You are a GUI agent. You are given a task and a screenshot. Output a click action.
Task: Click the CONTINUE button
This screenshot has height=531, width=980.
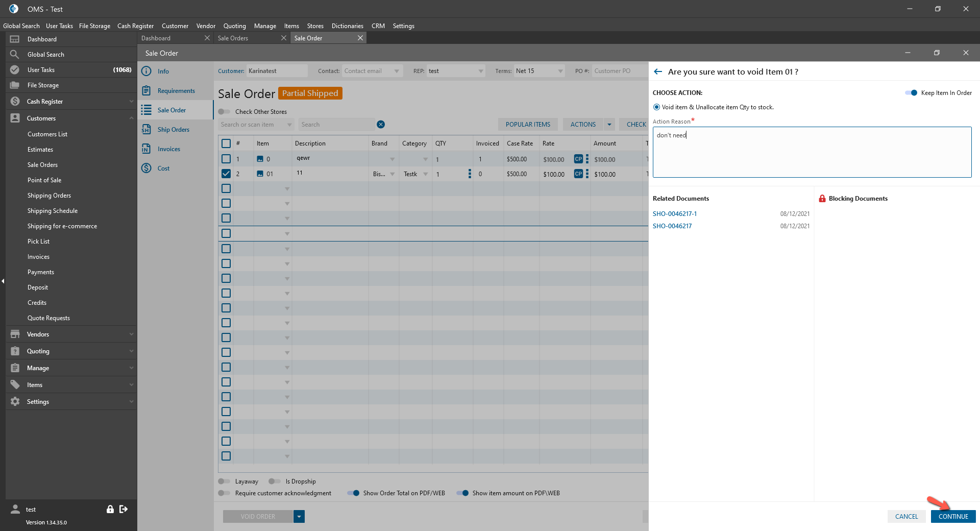[x=953, y=517]
